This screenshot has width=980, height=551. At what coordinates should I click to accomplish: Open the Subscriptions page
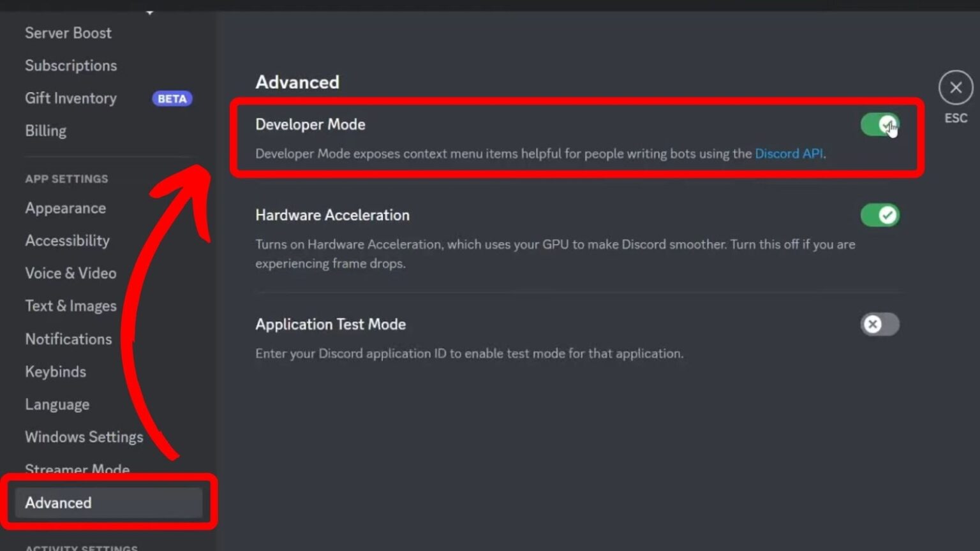click(x=71, y=66)
